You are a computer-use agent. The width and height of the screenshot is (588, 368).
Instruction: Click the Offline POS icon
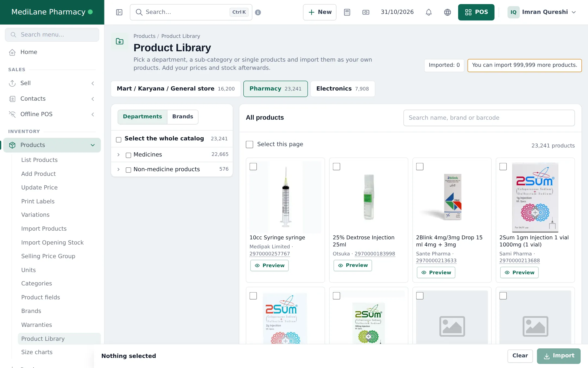click(12, 114)
